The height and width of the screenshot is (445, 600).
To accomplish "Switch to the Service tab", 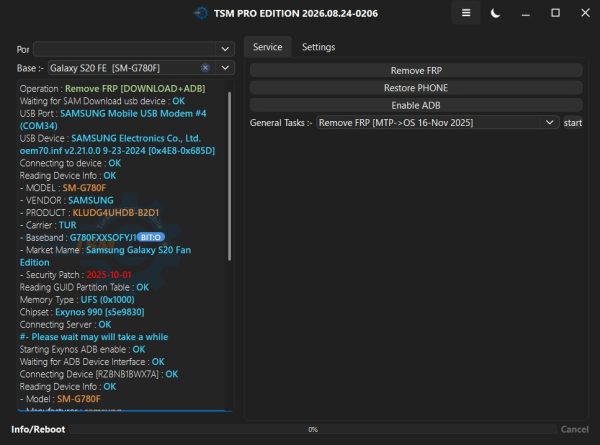I will click(267, 47).
